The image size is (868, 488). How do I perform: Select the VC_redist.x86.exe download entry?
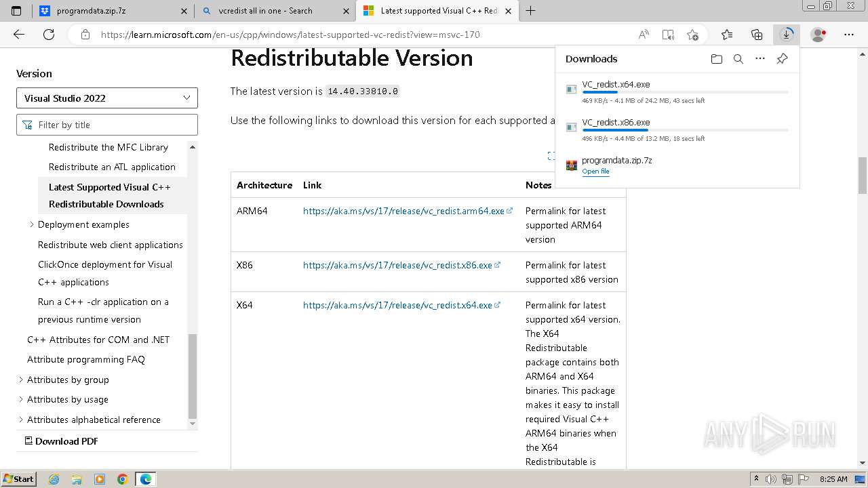(677, 129)
